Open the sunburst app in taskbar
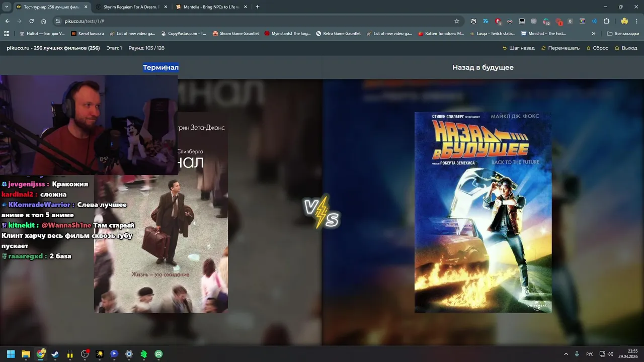Viewport: 644px width, 362px height. click(100, 354)
